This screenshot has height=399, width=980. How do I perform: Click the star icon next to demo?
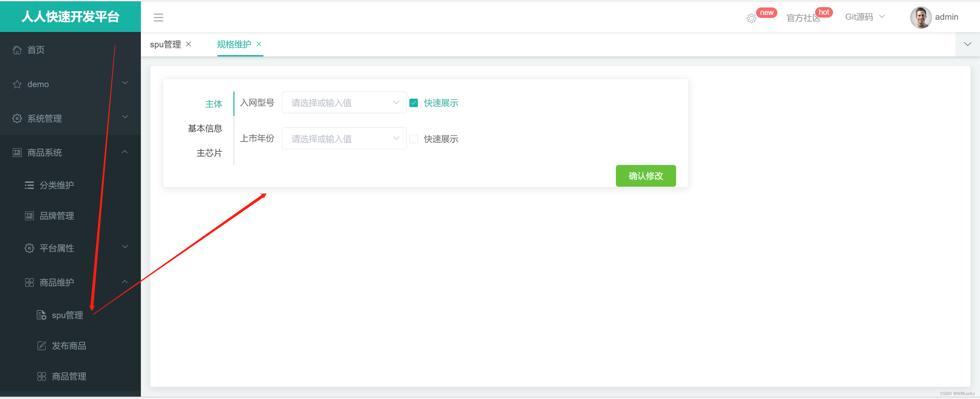click(x=17, y=84)
